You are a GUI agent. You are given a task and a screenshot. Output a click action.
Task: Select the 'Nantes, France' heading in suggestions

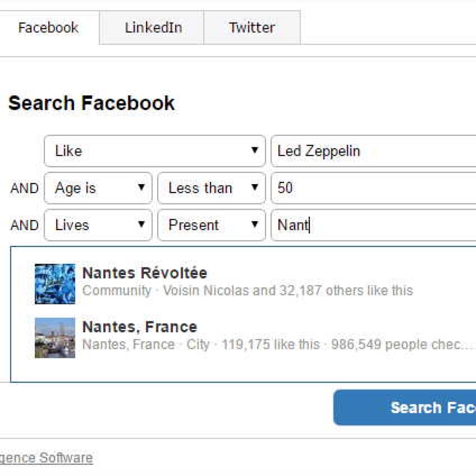[x=140, y=327]
